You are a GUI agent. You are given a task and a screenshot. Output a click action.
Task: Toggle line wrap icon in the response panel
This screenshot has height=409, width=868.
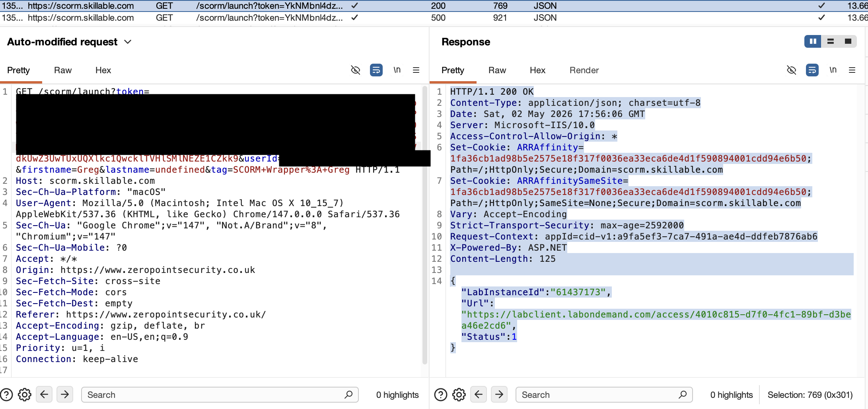coord(812,70)
